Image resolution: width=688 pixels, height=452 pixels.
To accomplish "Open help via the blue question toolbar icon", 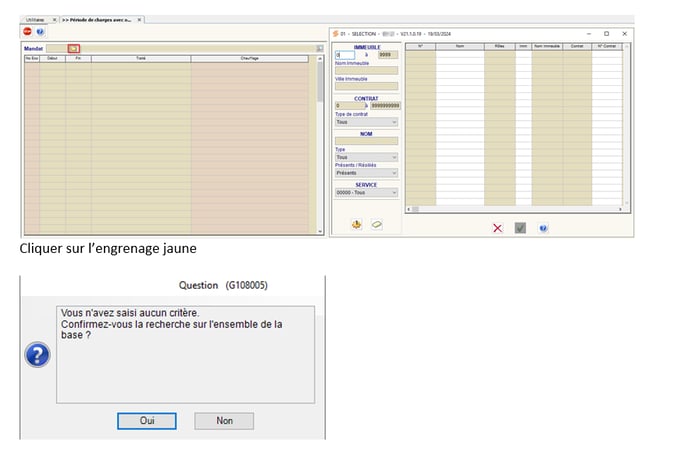I will [x=40, y=32].
